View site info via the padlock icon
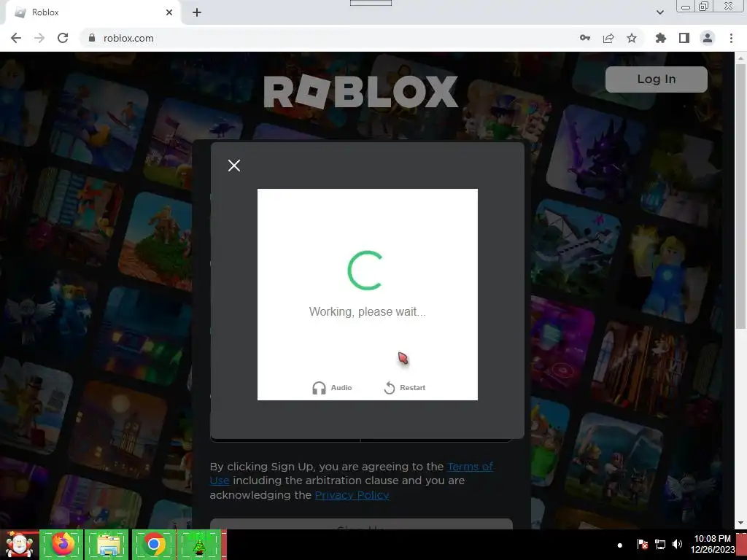The width and height of the screenshot is (747, 560). 92,38
